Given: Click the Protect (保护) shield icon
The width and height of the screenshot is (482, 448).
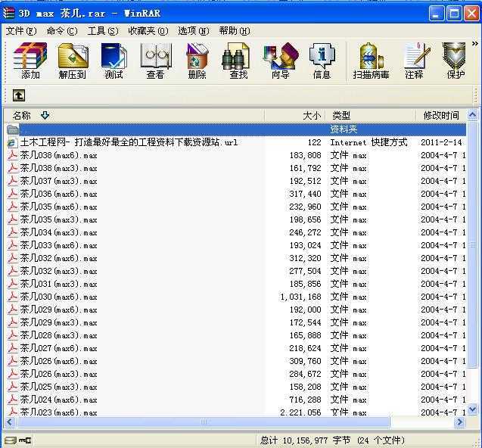Looking at the screenshot, I should coord(454,61).
